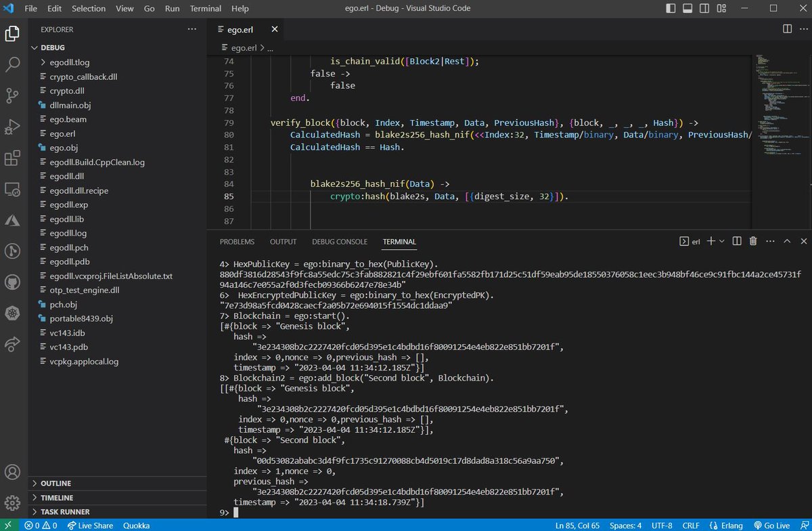Open the Terminal menu
The image size is (812, 531).
(206, 9)
